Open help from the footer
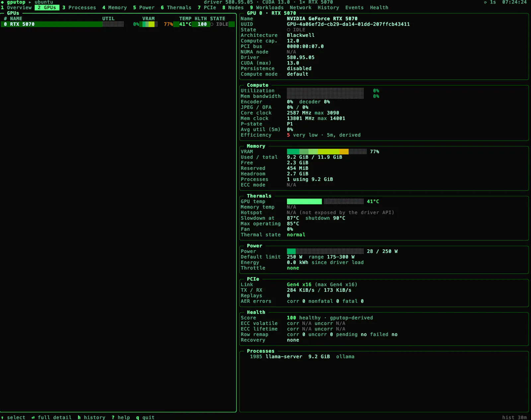 coord(121,417)
